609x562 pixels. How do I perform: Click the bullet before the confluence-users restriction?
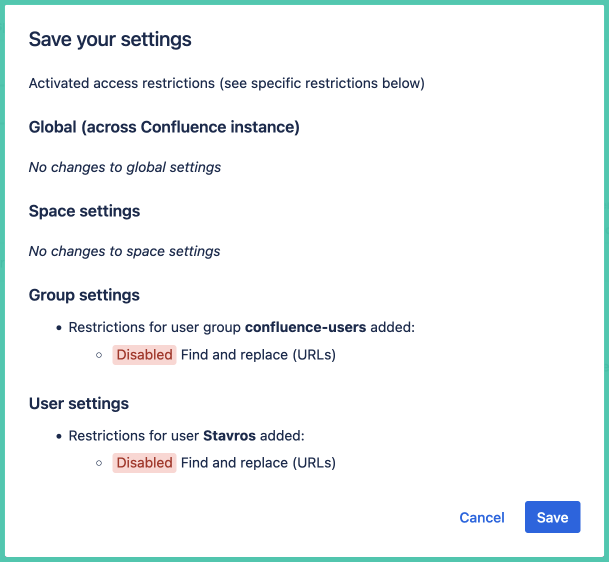[x=58, y=328]
